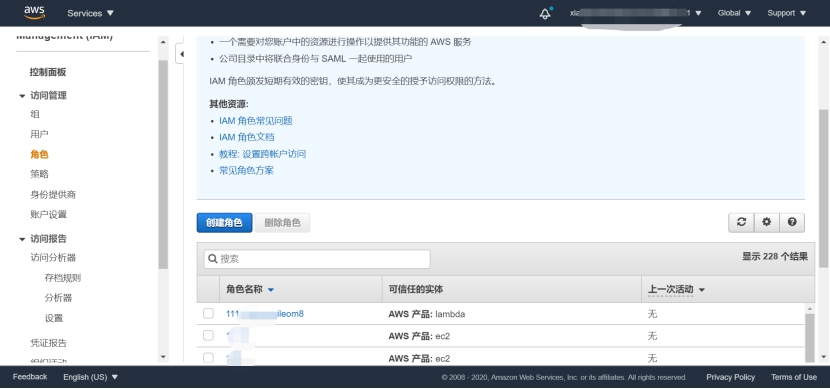This screenshot has width=830, height=389.
Task: Open 账户设置 in the sidebar
Action: click(x=49, y=214)
